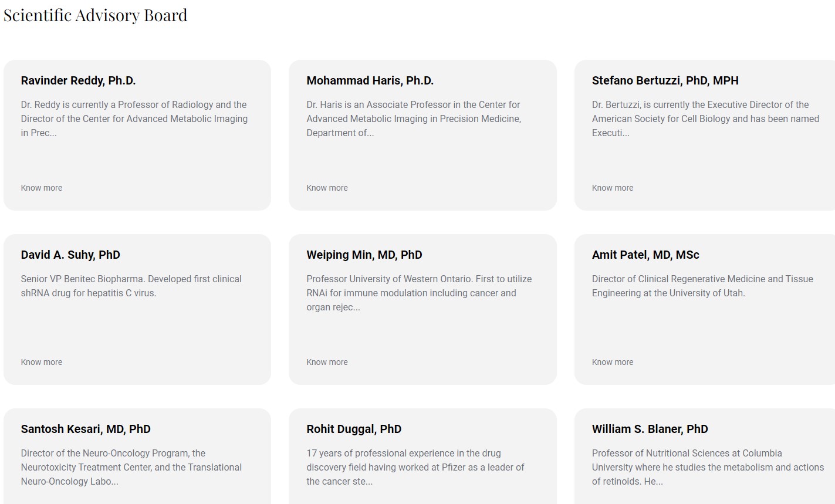Viewport: 835px width, 504px height.
Task: Select the William S. Blaner, PhD heading
Action: [x=650, y=429]
